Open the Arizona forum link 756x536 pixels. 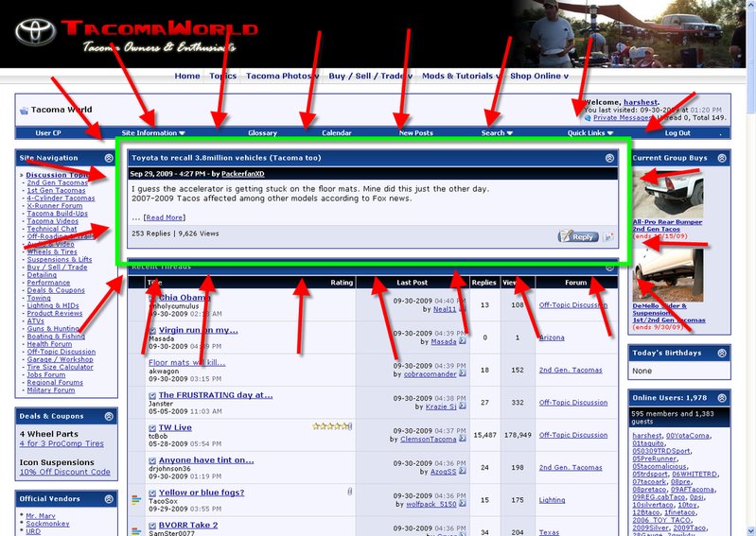552,337
